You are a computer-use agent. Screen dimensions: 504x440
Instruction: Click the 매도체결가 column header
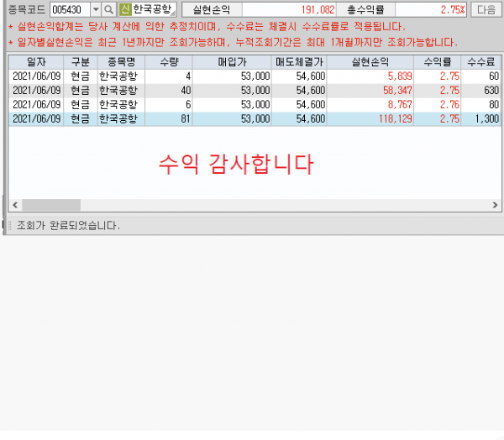pyautogui.click(x=299, y=61)
